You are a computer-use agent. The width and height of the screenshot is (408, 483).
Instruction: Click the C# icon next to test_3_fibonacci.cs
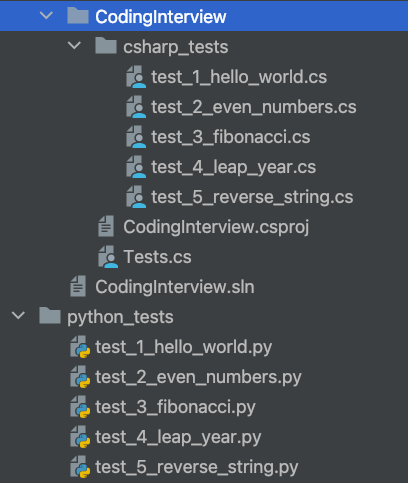point(136,137)
